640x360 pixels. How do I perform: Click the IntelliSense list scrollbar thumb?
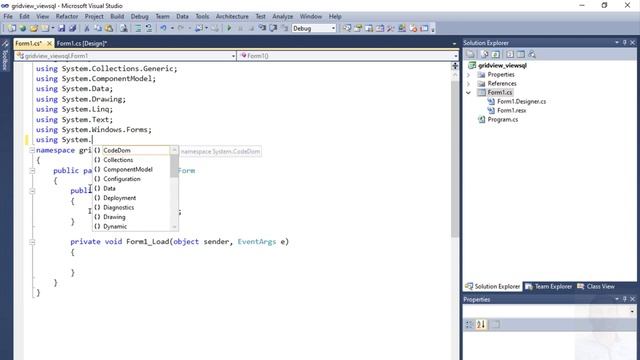click(174, 166)
